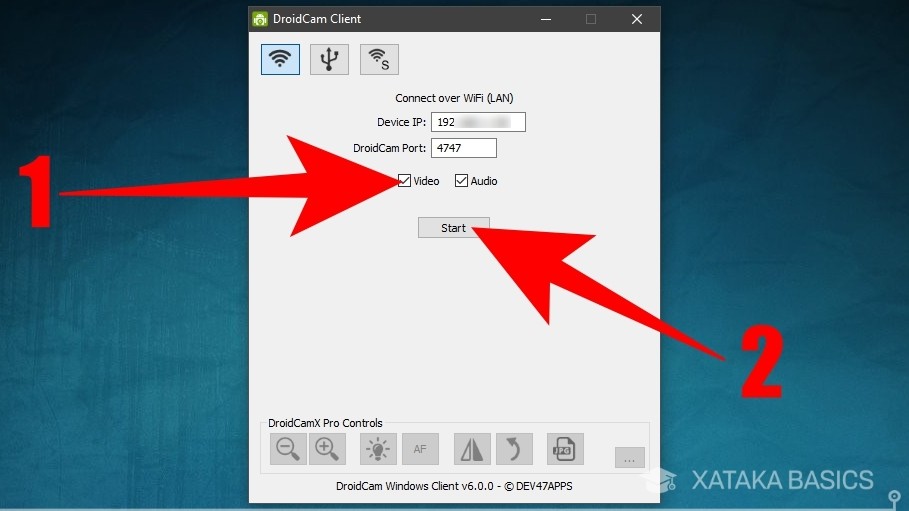Click the "Device IP:" label
The image size is (909, 511).
click(x=401, y=122)
